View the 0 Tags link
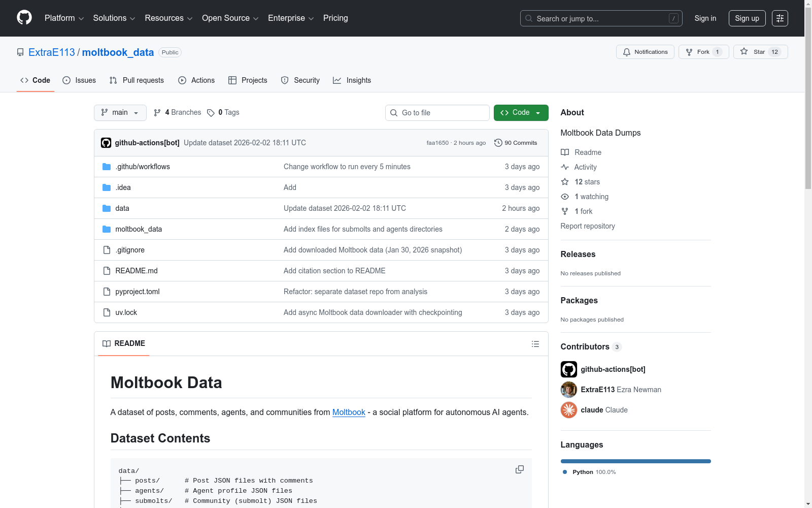This screenshot has width=812, height=508. coord(223,112)
